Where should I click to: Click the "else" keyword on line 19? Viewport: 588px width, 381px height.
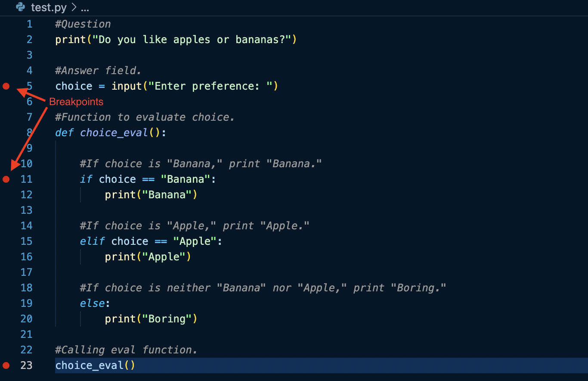click(92, 303)
